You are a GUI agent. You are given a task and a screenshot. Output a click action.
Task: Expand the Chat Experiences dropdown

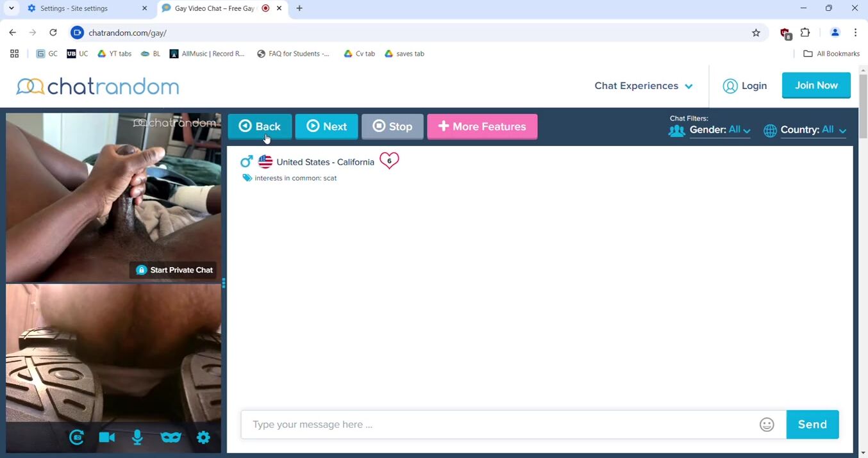pyautogui.click(x=643, y=86)
